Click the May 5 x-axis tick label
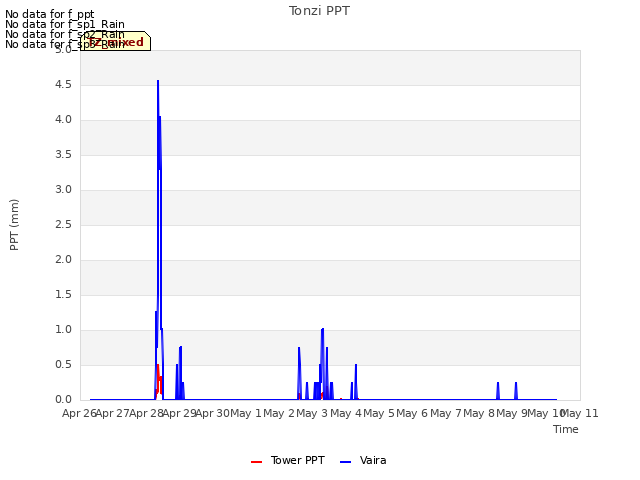 [379, 413]
